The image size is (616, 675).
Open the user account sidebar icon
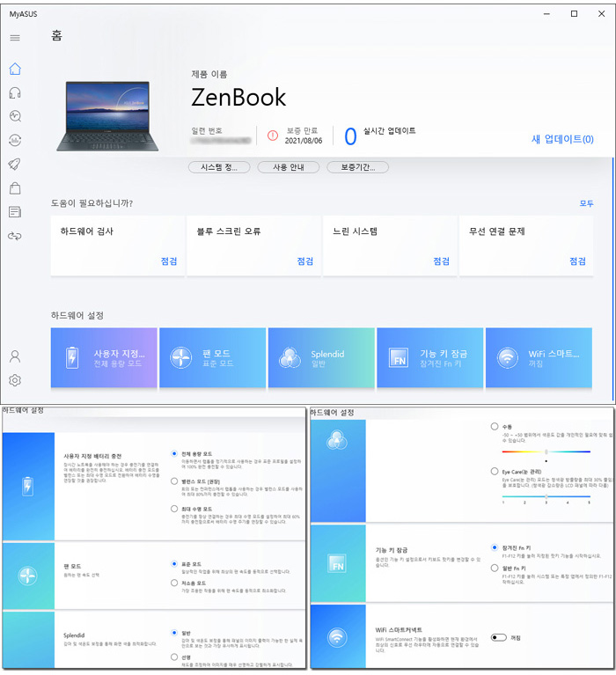[15, 356]
